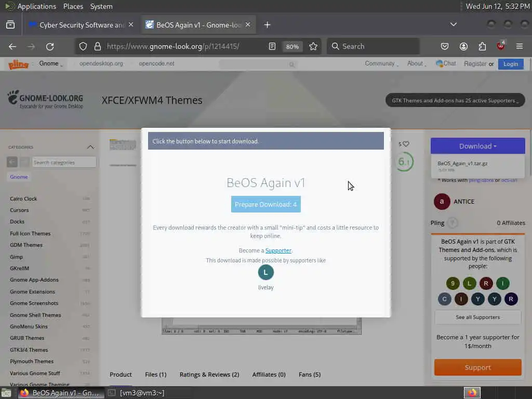Expand the Gnome site dropdown
The height and width of the screenshot is (399, 532).
(x=51, y=63)
